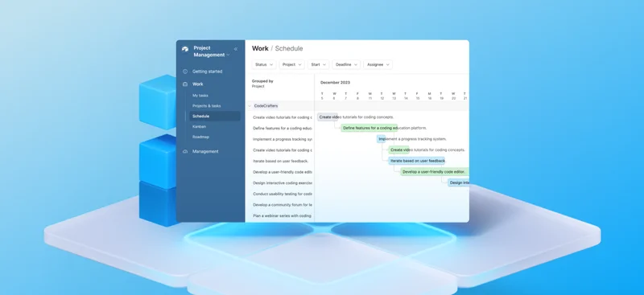Click the Project Management logo icon
Screen dimensions: 644x295
pos(185,49)
